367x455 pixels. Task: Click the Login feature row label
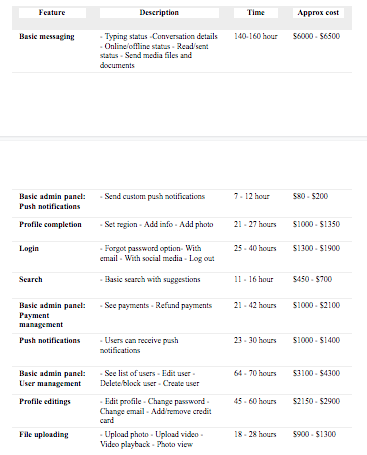tap(29, 248)
